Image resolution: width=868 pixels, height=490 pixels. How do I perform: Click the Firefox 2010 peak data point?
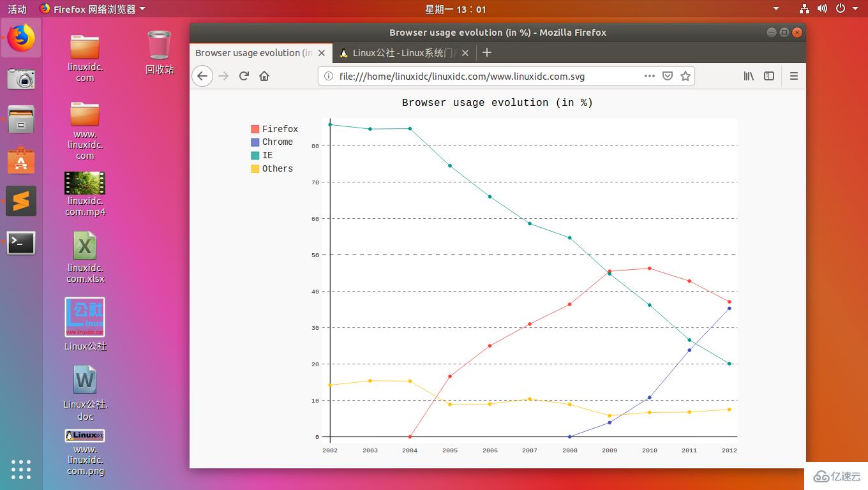[x=650, y=268]
